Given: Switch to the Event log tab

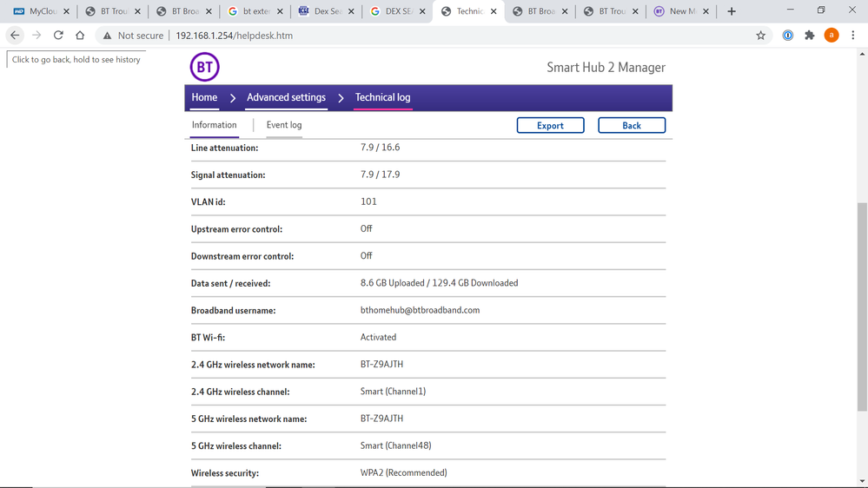Looking at the screenshot, I should [x=284, y=125].
